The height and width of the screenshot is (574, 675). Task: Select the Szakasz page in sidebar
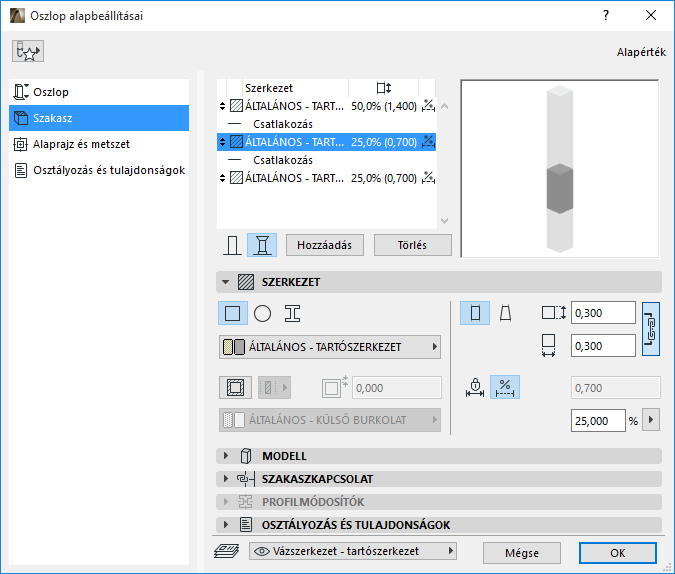click(99, 118)
